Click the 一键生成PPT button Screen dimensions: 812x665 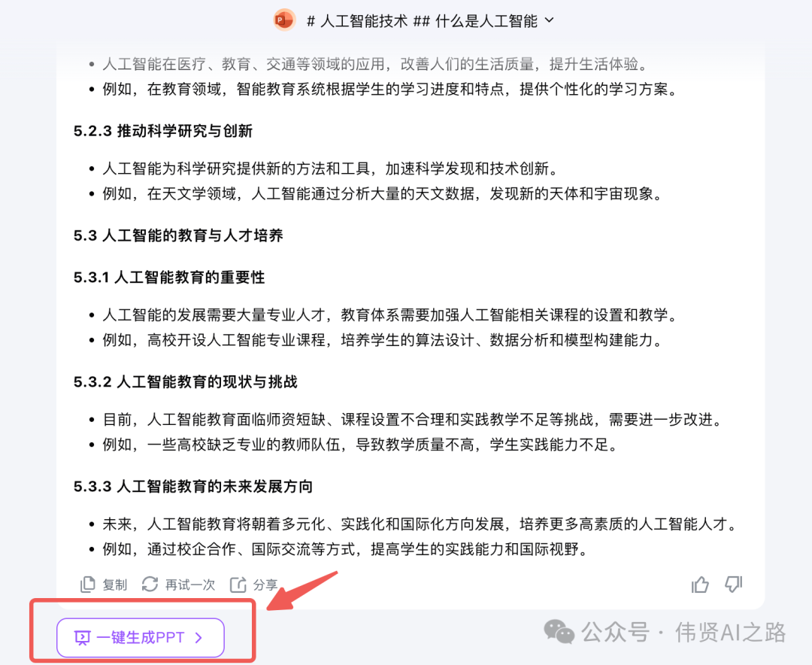[x=141, y=637]
